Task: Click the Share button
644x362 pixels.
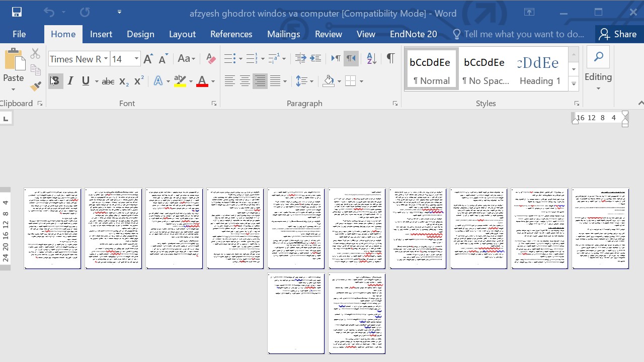Action: tap(618, 34)
